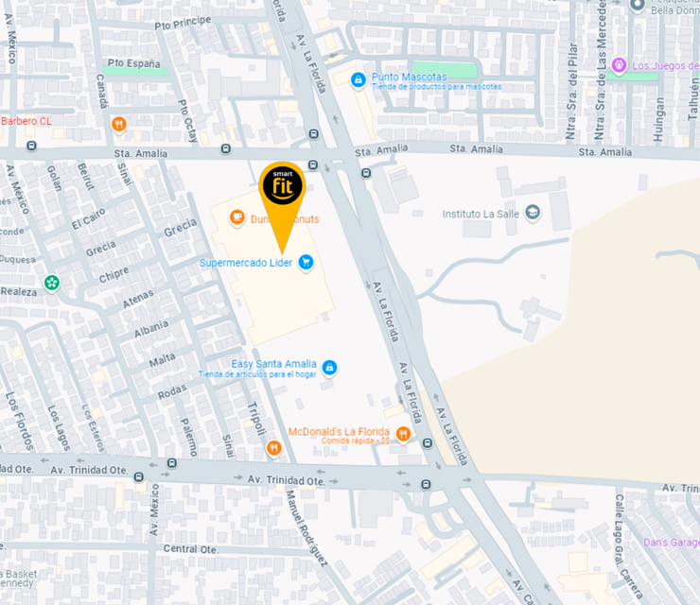Select the green flower marker near Realeza

(52, 283)
